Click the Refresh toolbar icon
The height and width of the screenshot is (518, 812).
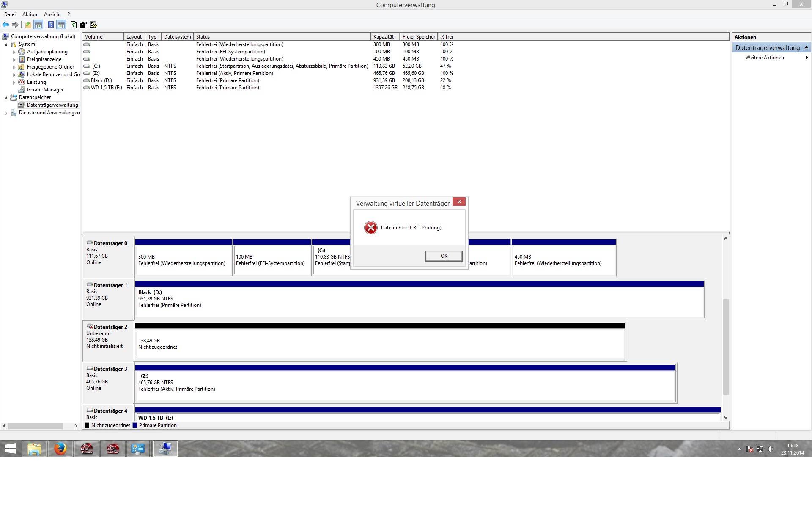74,25
